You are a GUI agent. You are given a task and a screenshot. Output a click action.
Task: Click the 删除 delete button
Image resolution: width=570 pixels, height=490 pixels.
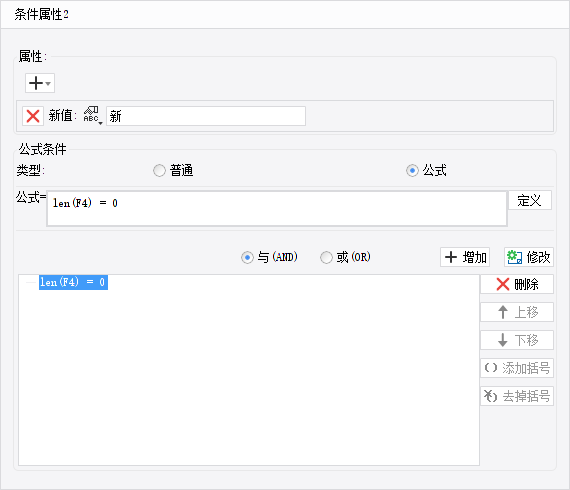tap(517, 284)
